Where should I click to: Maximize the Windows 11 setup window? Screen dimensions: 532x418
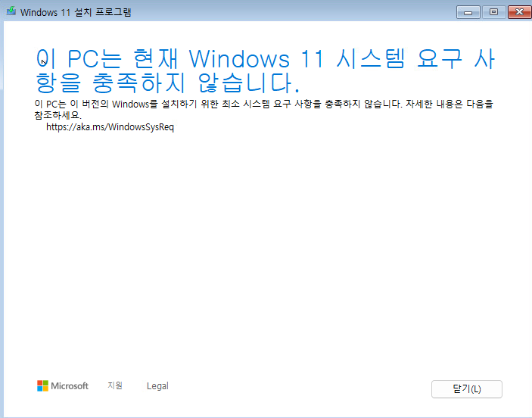click(x=493, y=12)
